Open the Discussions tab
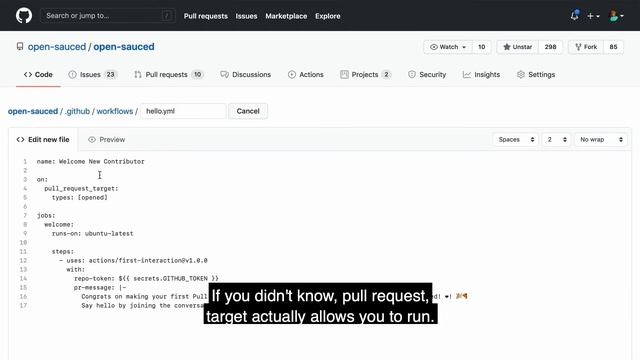Image resolution: width=640 pixels, height=360 pixels. tap(245, 75)
